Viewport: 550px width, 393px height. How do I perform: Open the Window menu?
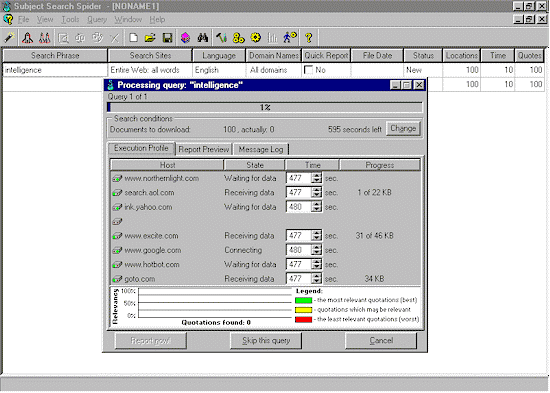(128, 20)
